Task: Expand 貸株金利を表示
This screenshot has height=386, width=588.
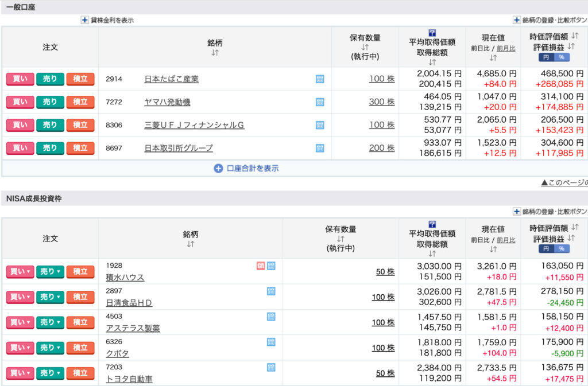Action: coord(107,20)
